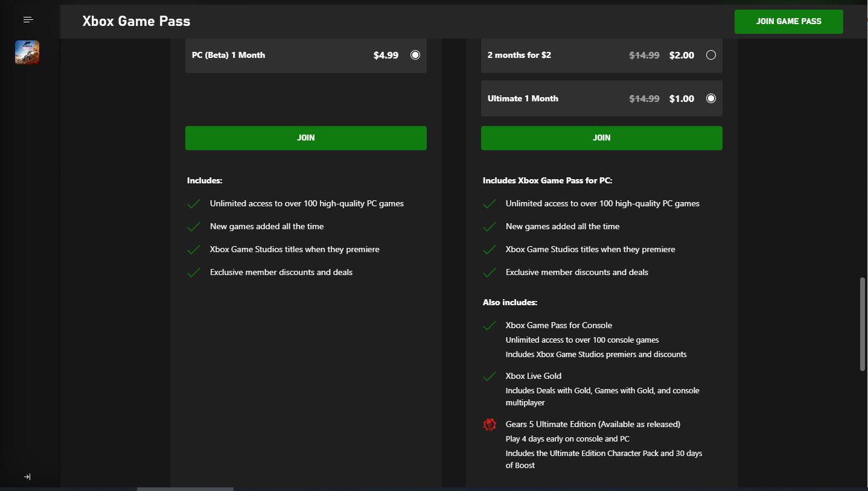Screen dimensions: 868x491
Task: Expand the sidebar with the arrow icon
Action: (27, 477)
